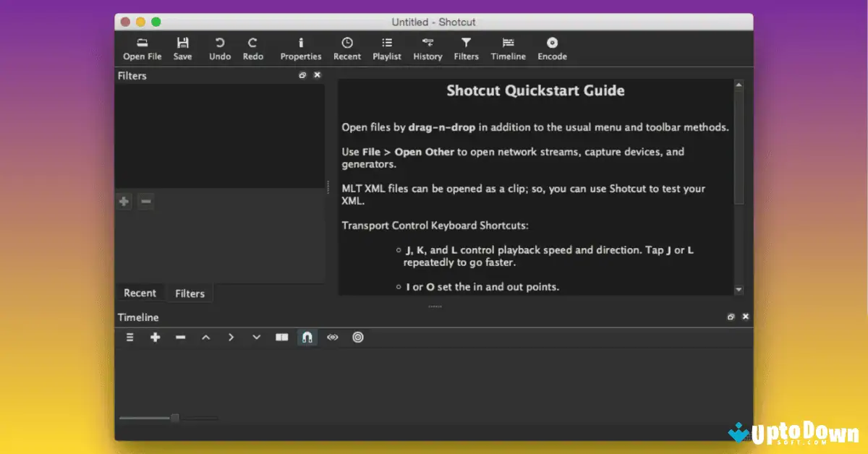The width and height of the screenshot is (868, 454).
Task: Click the Save toolbar icon
Action: pos(182,48)
